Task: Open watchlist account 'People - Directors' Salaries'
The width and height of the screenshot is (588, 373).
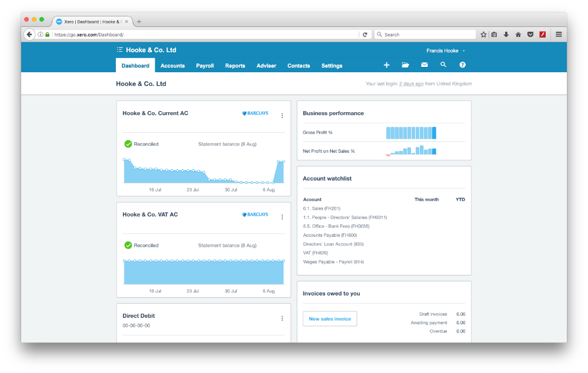Action: tap(345, 217)
